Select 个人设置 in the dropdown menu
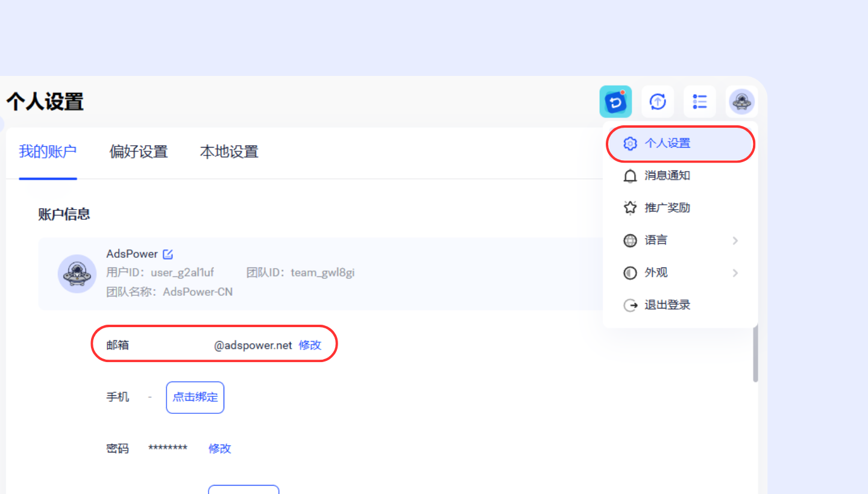 [x=680, y=144]
